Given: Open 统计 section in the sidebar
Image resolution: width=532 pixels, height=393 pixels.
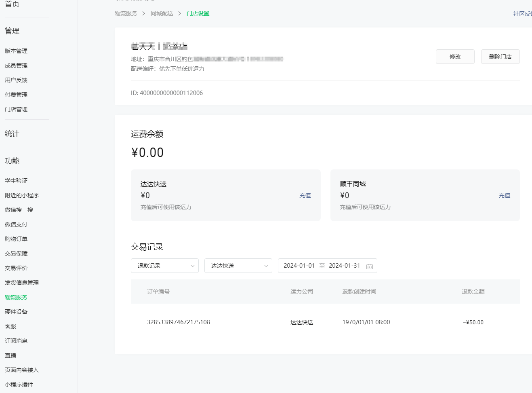Looking at the screenshot, I should 12,133.
